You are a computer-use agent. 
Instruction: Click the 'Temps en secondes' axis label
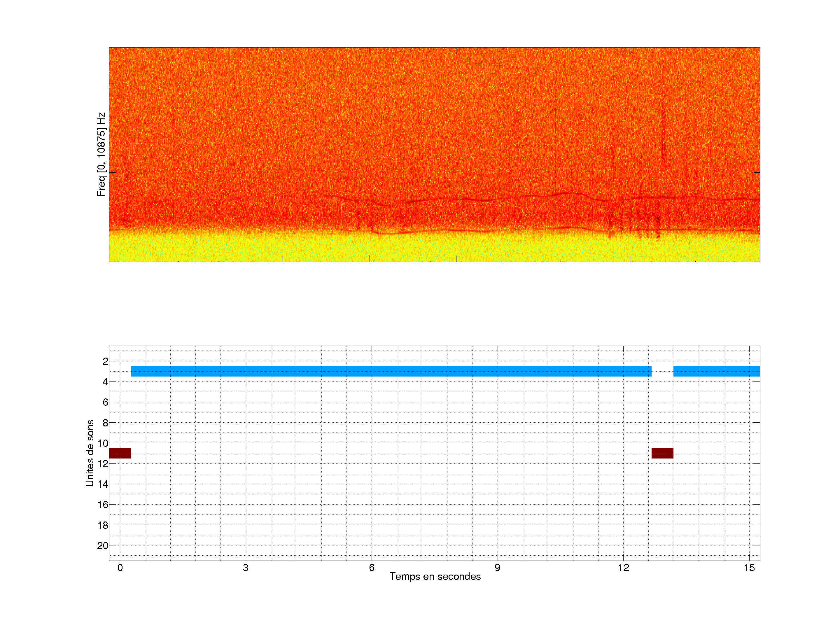(x=435, y=576)
